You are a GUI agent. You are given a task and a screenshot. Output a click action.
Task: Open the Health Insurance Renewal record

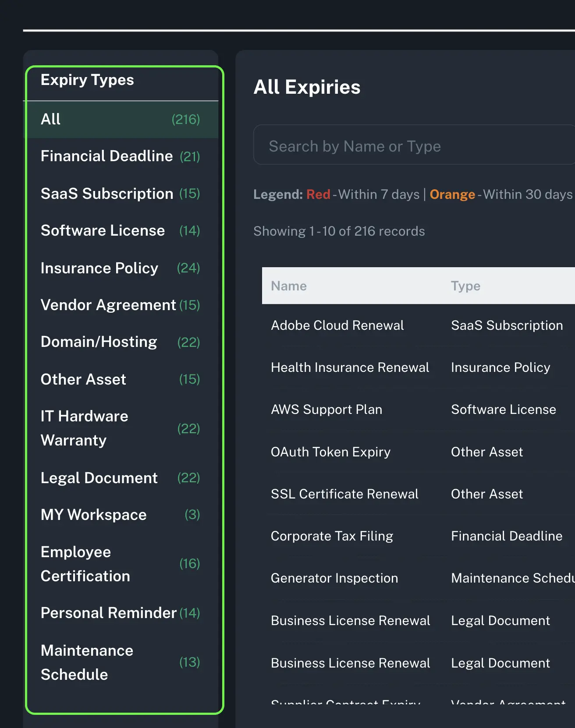pyautogui.click(x=350, y=368)
